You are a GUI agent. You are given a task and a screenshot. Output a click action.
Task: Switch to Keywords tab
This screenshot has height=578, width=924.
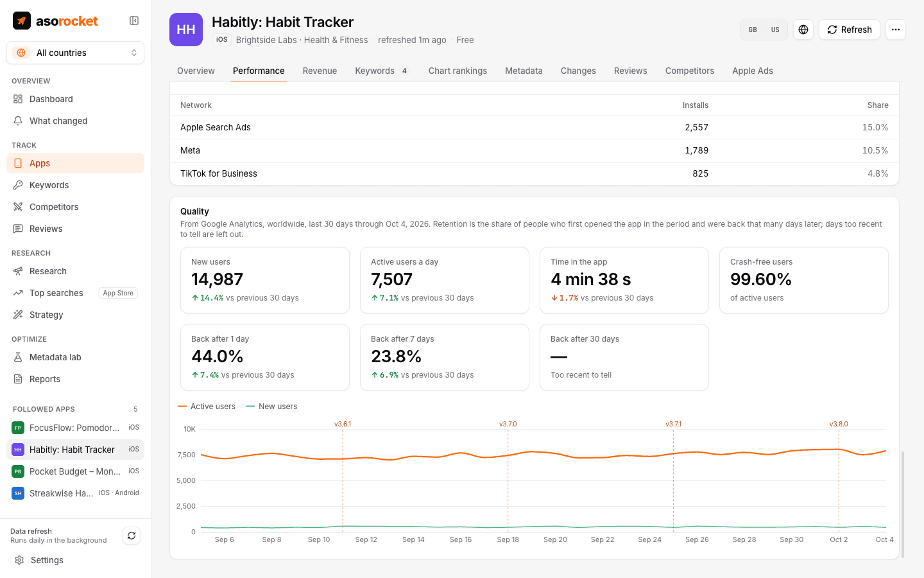point(382,71)
